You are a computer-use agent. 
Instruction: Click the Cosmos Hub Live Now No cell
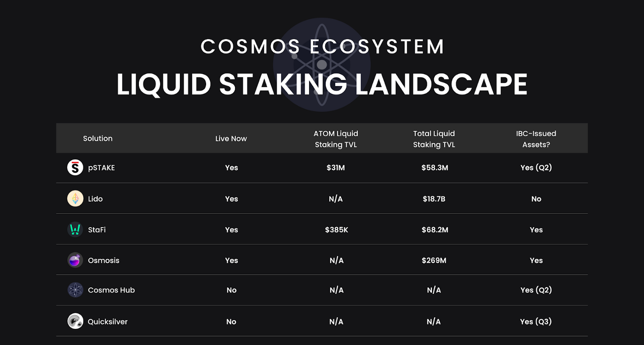(231, 290)
